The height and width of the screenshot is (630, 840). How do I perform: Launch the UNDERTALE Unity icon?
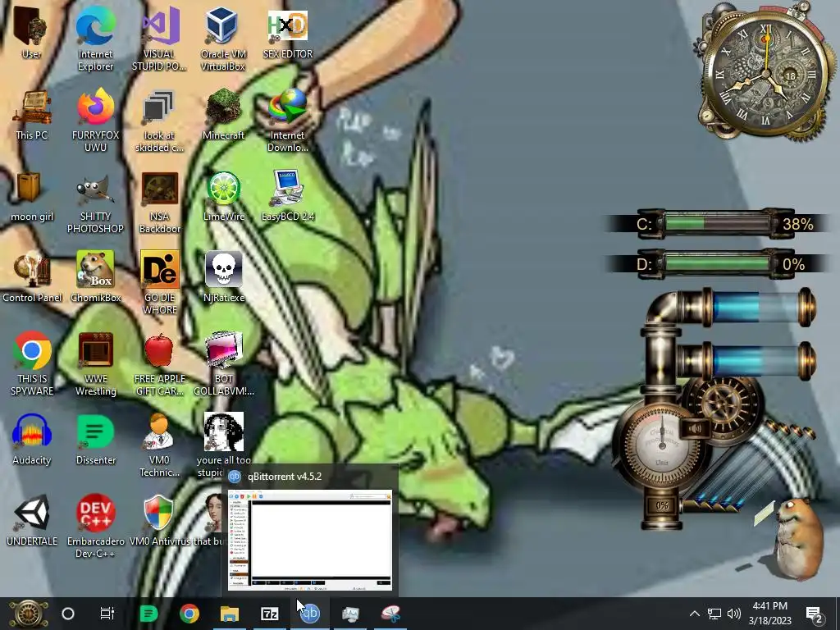point(32,521)
